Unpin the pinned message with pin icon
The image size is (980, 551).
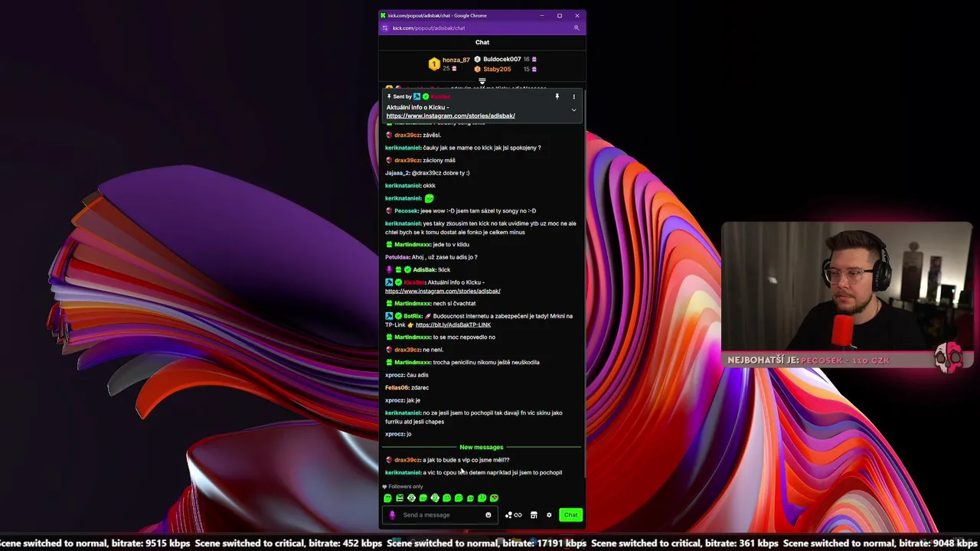[557, 96]
